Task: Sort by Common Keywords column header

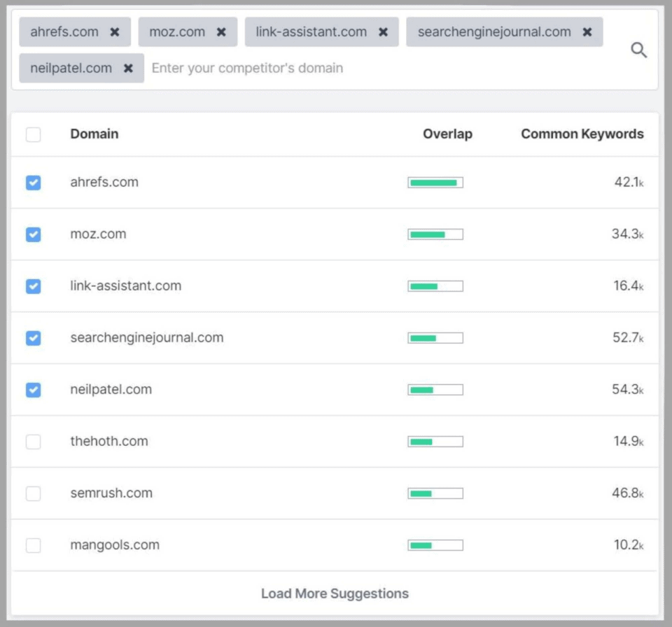Action: pos(582,134)
